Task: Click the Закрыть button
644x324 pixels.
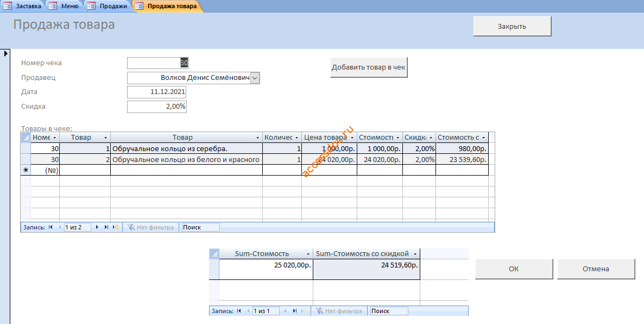Action: (512, 26)
